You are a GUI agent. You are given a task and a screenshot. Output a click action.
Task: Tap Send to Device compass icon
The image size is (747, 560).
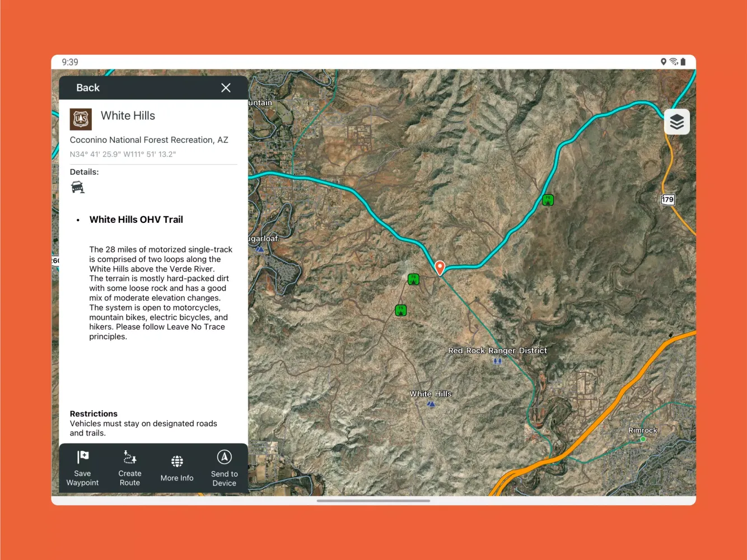[225, 458]
